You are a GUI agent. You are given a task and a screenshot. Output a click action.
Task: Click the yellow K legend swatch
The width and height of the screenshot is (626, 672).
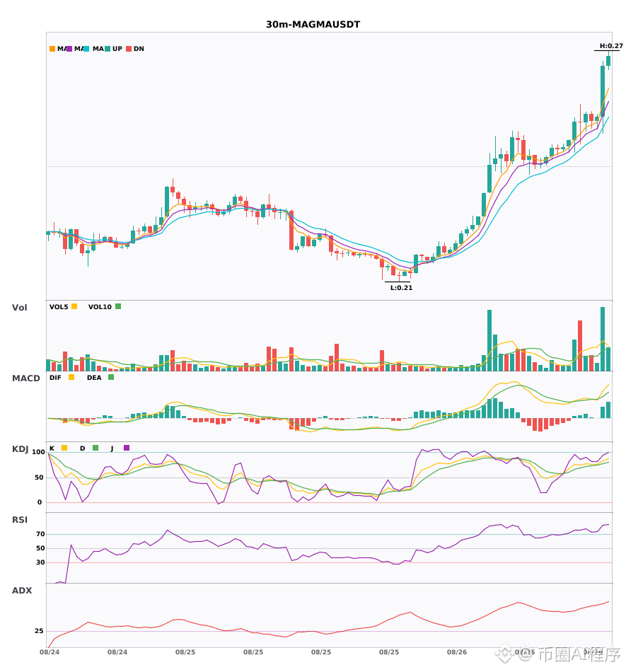click(64, 448)
